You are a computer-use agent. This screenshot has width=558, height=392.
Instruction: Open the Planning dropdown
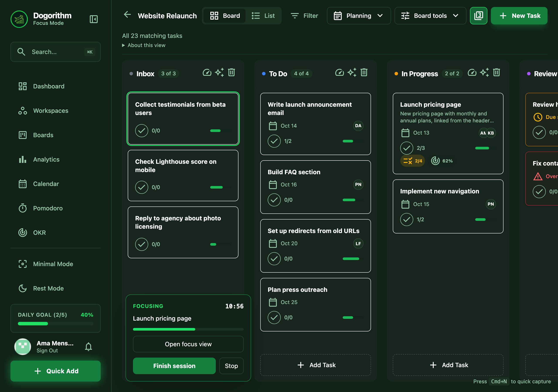[359, 15]
